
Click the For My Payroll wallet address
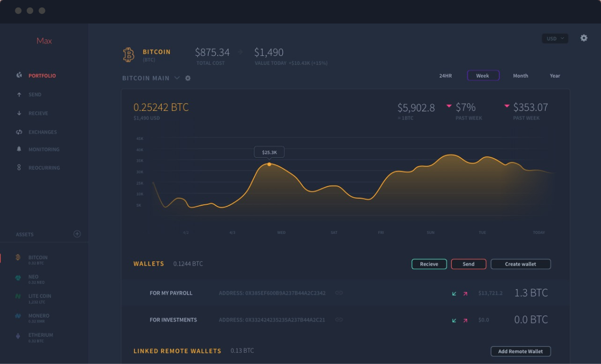[x=272, y=293]
